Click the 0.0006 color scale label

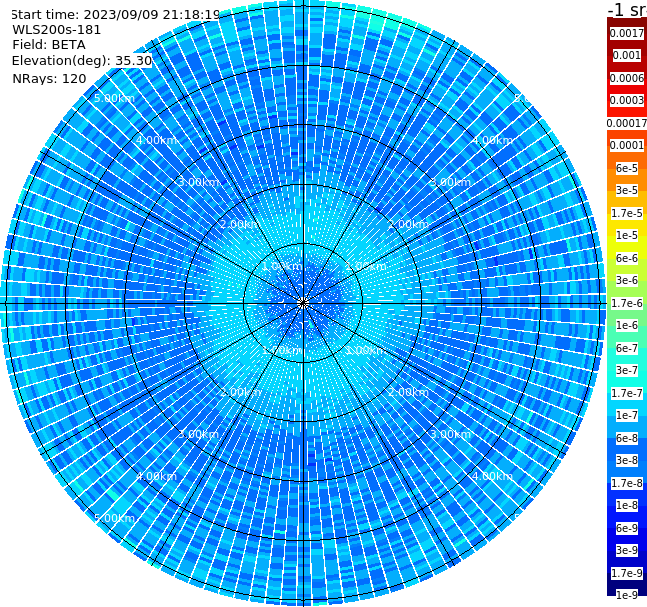click(x=627, y=78)
